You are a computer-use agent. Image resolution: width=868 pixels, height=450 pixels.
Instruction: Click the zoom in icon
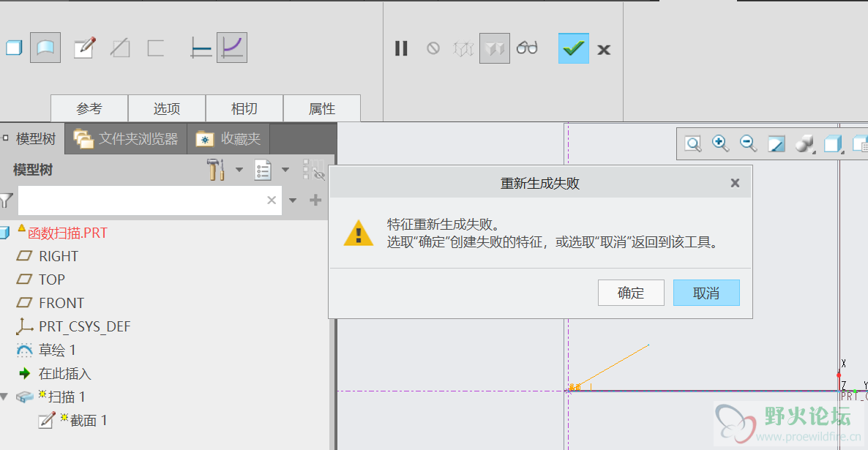pyautogui.click(x=720, y=143)
